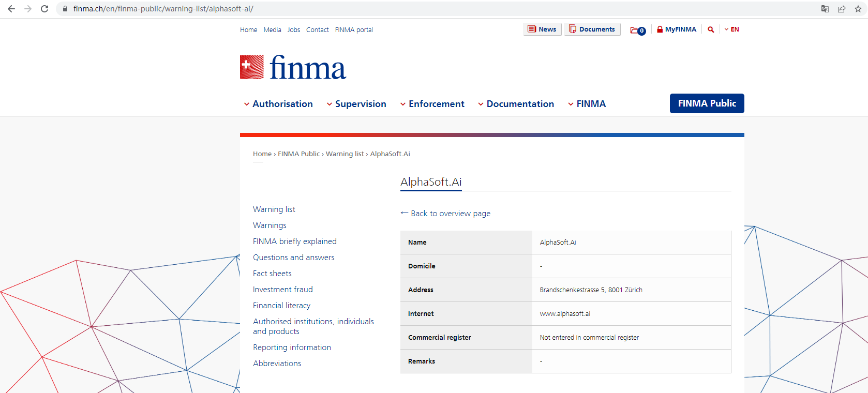Viewport: 868px width, 393px height.
Task: Open Investment fraud sidebar link
Action: pos(282,290)
